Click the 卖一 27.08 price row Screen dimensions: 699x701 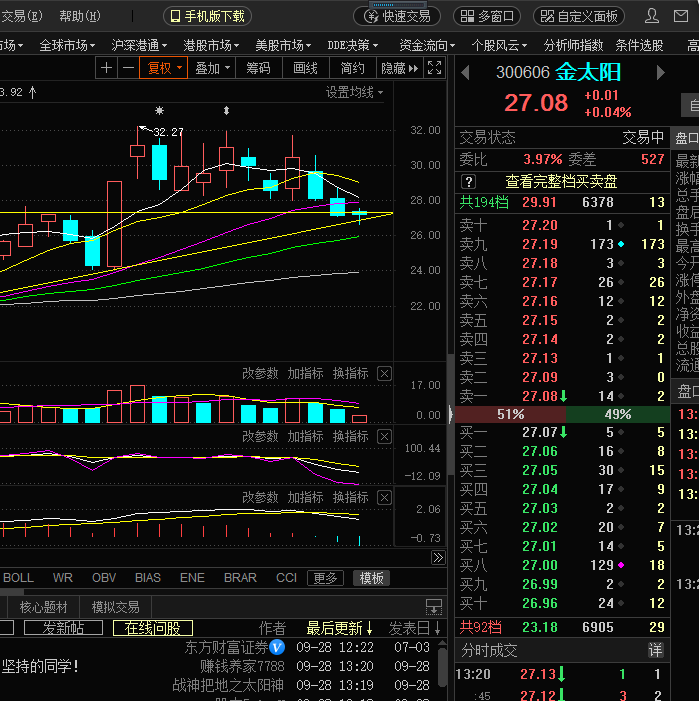coord(562,396)
